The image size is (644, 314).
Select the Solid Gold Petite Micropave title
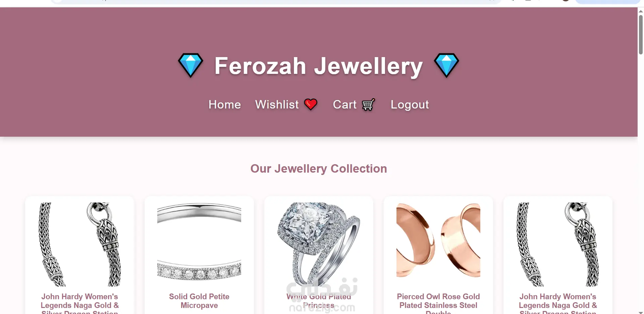pyautogui.click(x=199, y=301)
